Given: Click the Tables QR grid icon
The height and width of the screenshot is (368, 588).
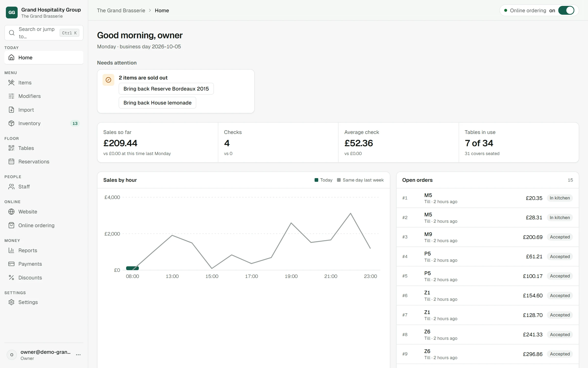Looking at the screenshot, I should point(12,148).
